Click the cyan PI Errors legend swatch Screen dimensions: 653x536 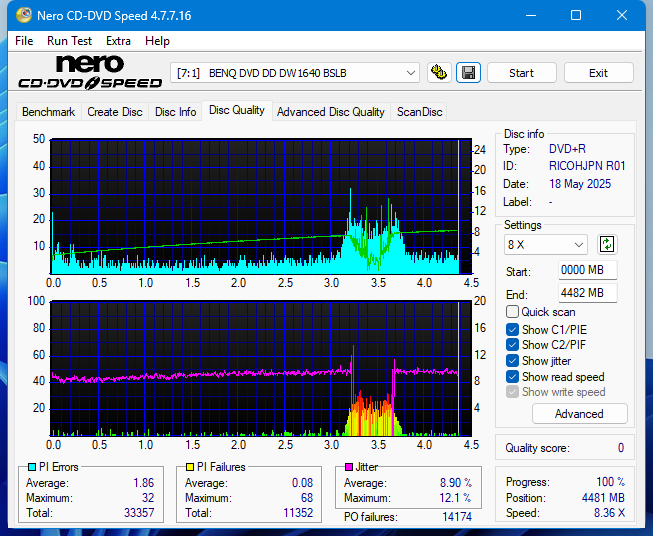point(31,467)
